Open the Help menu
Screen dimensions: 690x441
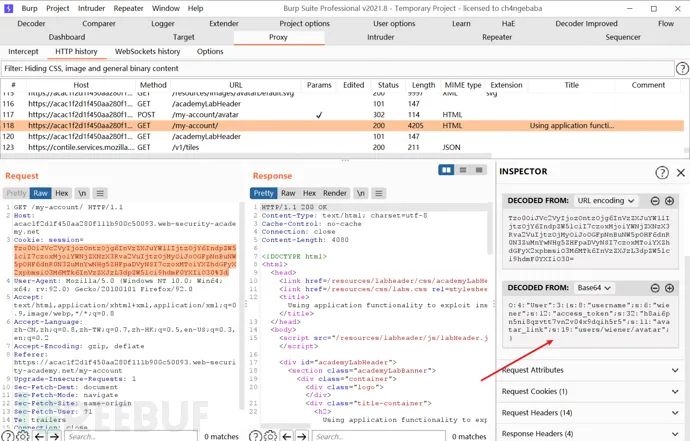pyautogui.click(x=195, y=8)
